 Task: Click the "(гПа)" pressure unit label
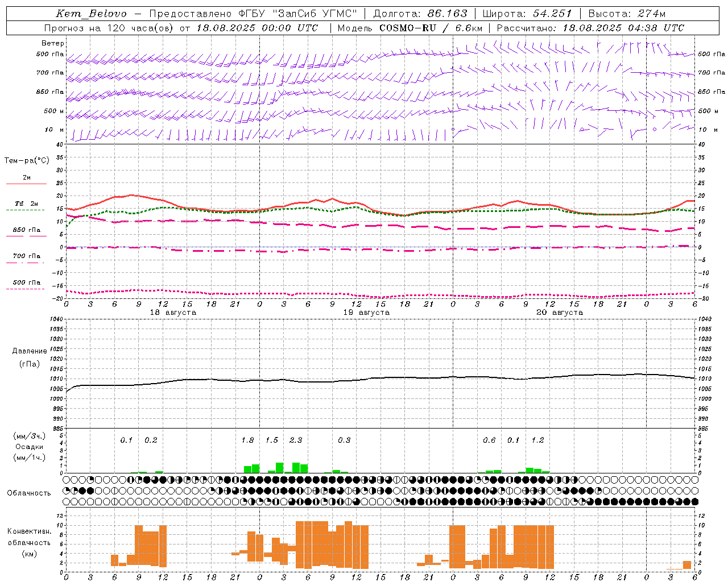[30, 364]
